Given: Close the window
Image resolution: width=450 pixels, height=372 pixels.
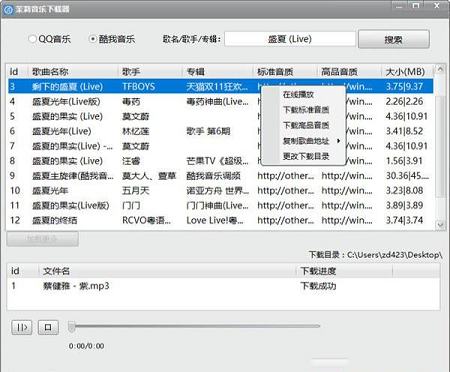Looking at the screenshot, I should (x=437, y=6).
